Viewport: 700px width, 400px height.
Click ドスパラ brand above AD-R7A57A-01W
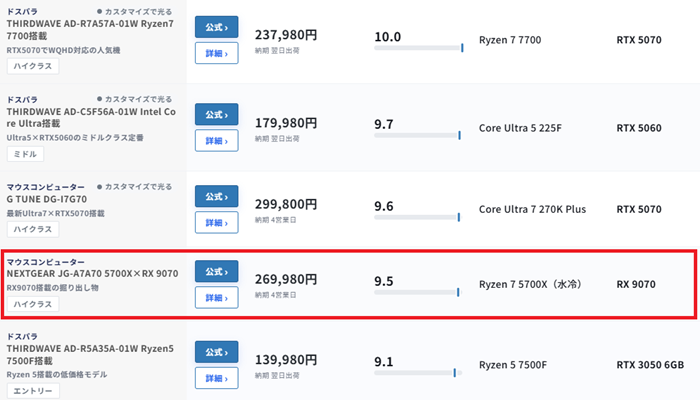(x=22, y=12)
